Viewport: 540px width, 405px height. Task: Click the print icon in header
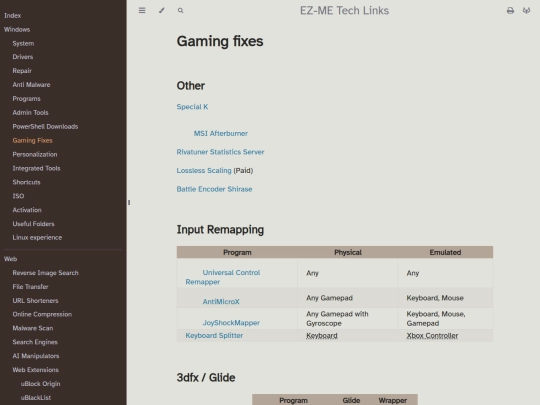pyautogui.click(x=510, y=11)
